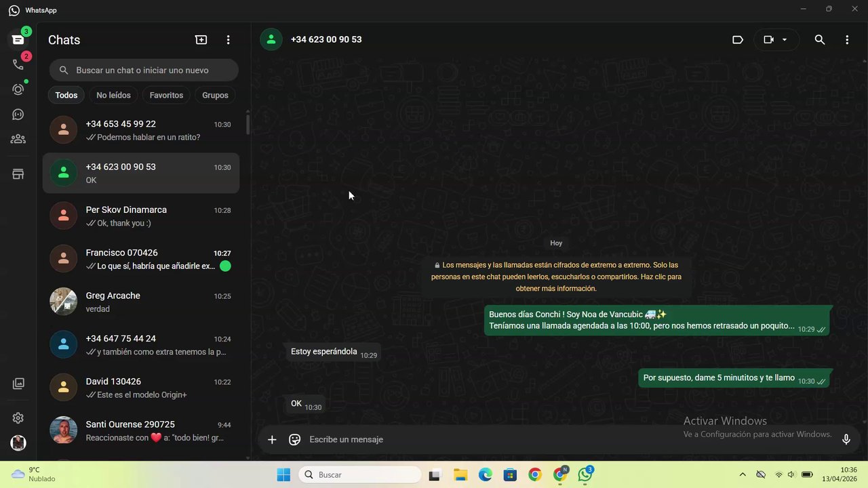Select the Todos filter tab
The height and width of the screenshot is (488, 868).
(66, 95)
